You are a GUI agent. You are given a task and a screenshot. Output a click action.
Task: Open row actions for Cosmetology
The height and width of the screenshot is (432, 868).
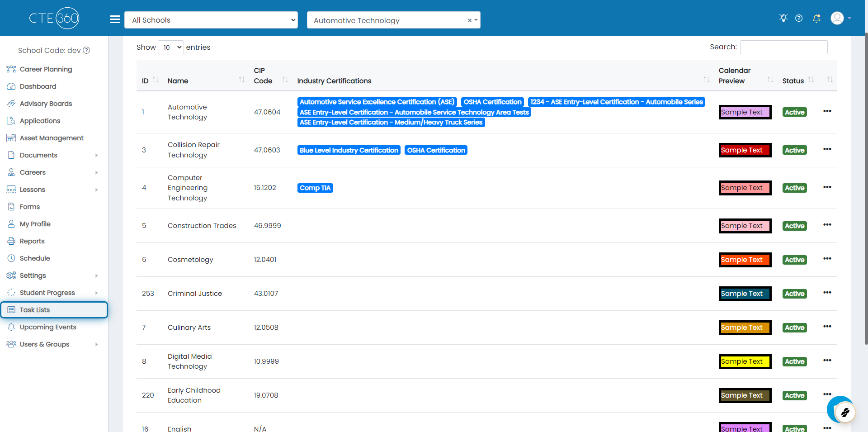click(x=827, y=259)
